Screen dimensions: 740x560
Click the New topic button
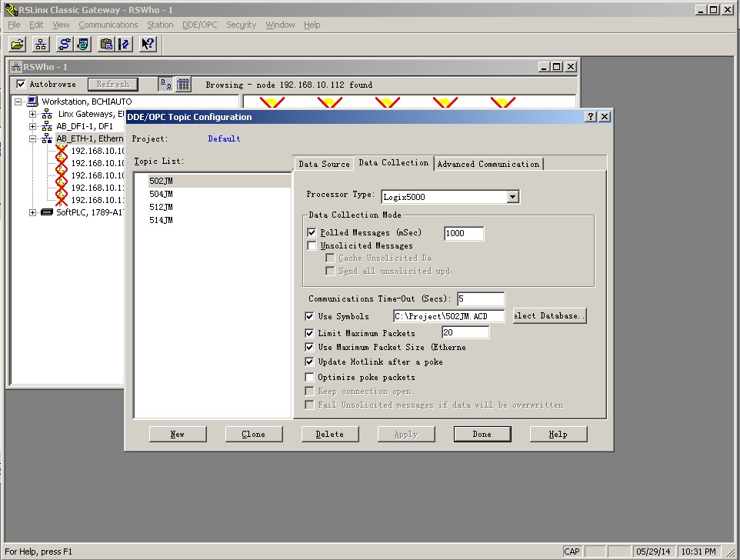[x=178, y=434]
